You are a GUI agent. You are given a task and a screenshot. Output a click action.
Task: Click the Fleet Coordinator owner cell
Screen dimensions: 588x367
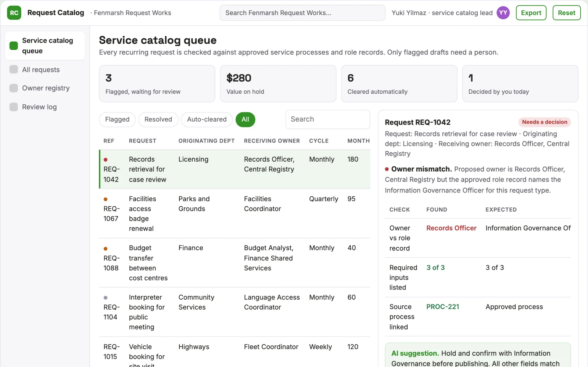point(271,347)
